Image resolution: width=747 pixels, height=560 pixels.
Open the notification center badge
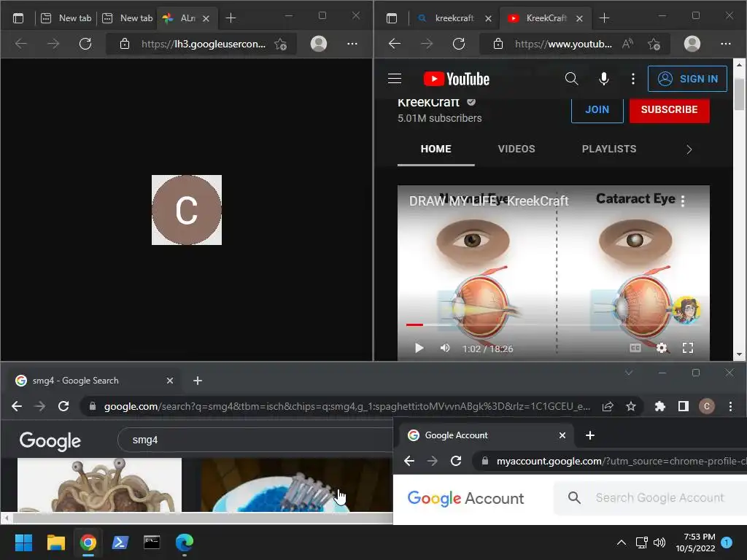pyautogui.click(x=727, y=542)
